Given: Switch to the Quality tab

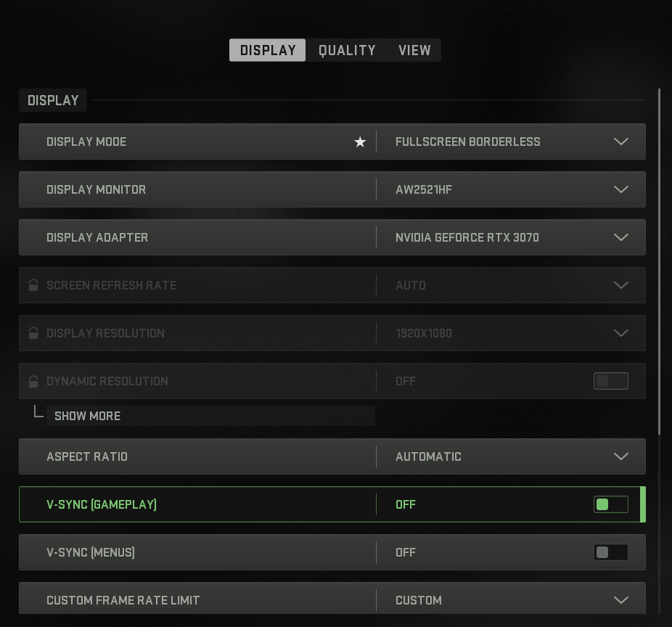Looking at the screenshot, I should 347,50.
